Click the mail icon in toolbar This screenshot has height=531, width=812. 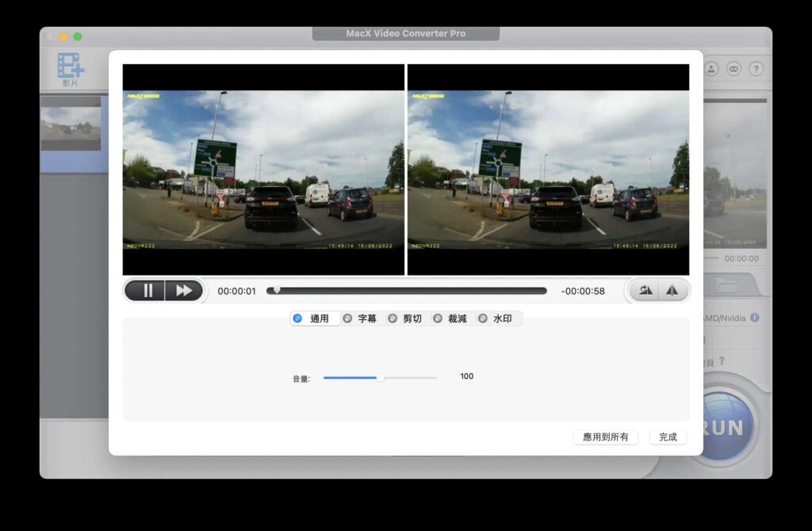(x=733, y=69)
